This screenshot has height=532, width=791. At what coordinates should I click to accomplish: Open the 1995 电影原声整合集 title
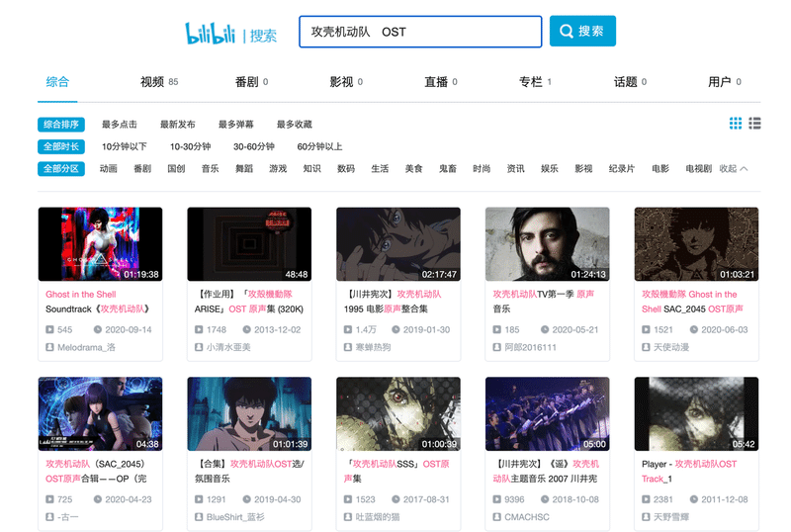coord(394,302)
